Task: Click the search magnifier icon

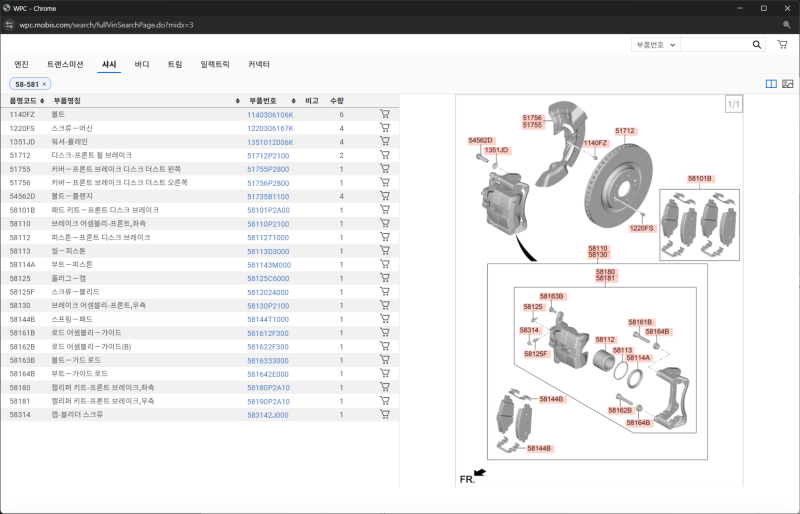Action: click(x=757, y=45)
